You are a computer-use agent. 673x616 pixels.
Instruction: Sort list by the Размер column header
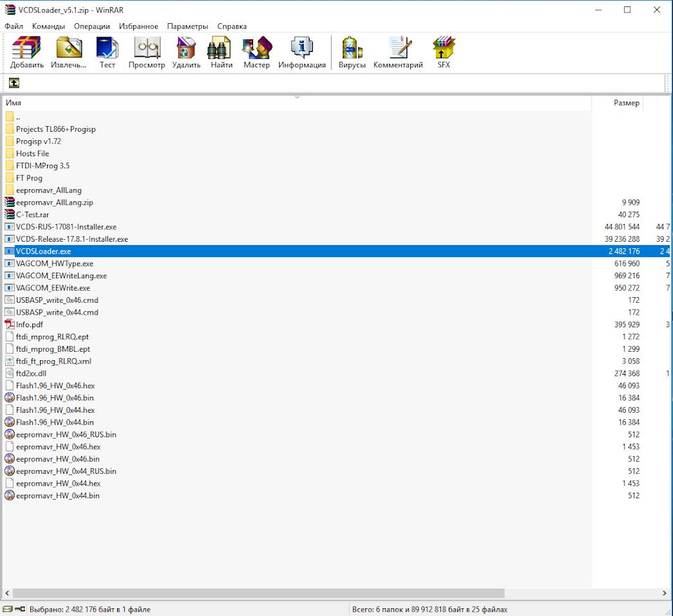[617, 102]
